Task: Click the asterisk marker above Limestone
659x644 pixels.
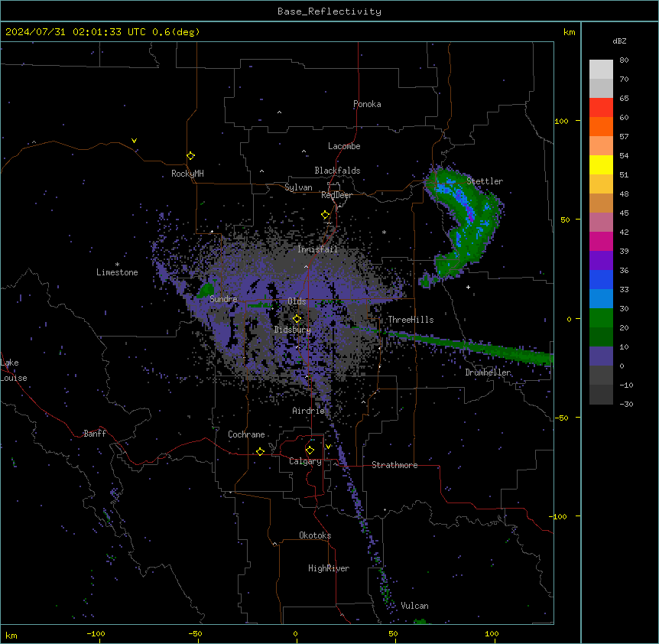Action: pos(117,265)
